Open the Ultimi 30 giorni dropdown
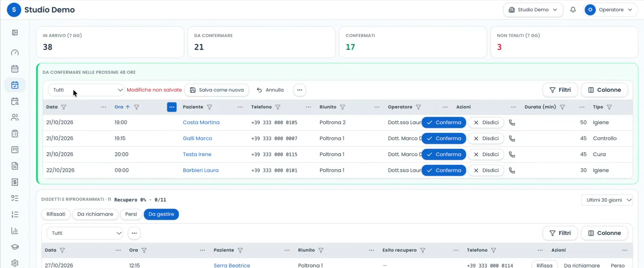This screenshot has height=268, width=644. pyautogui.click(x=607, y=200)
